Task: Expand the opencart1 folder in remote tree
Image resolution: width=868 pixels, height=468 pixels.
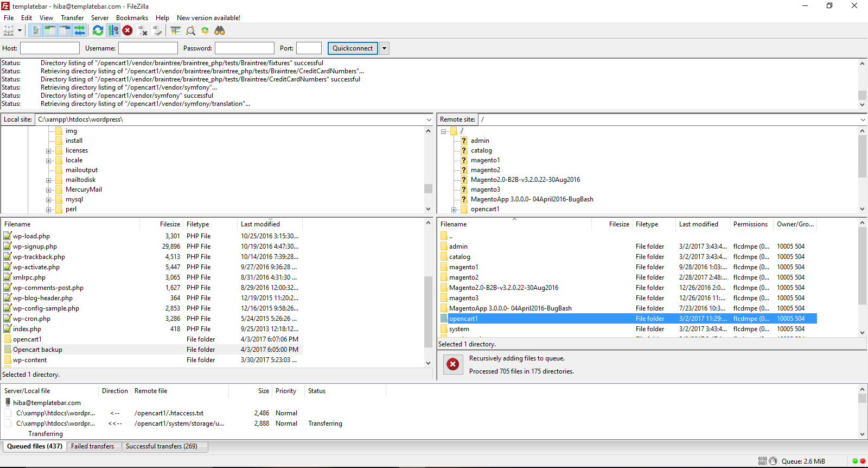Action: pyautogui.click(x=454, y=210)
